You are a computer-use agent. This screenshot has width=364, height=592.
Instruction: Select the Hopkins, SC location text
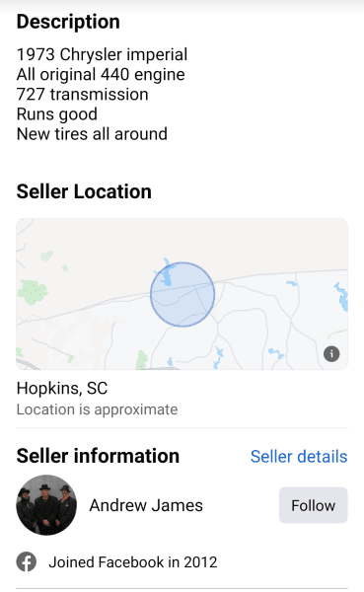coord(62,388)
